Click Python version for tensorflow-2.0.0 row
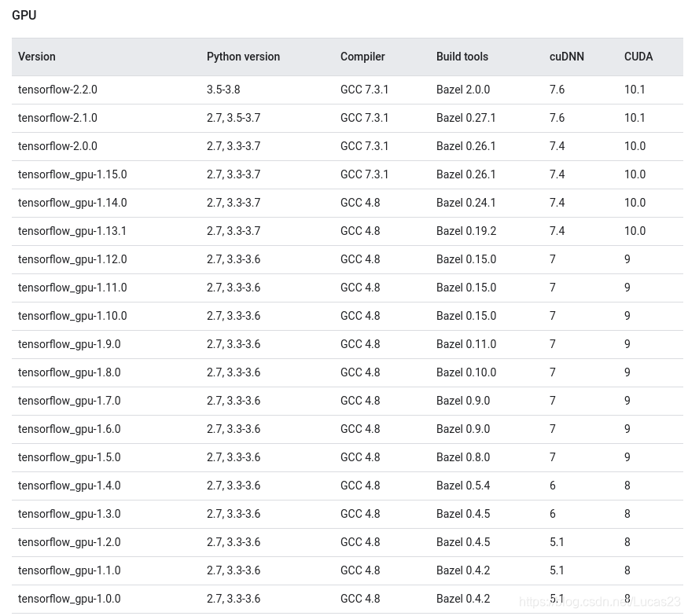Image resolution: width=688 pixels, height=616 pixels. point(234,146)
